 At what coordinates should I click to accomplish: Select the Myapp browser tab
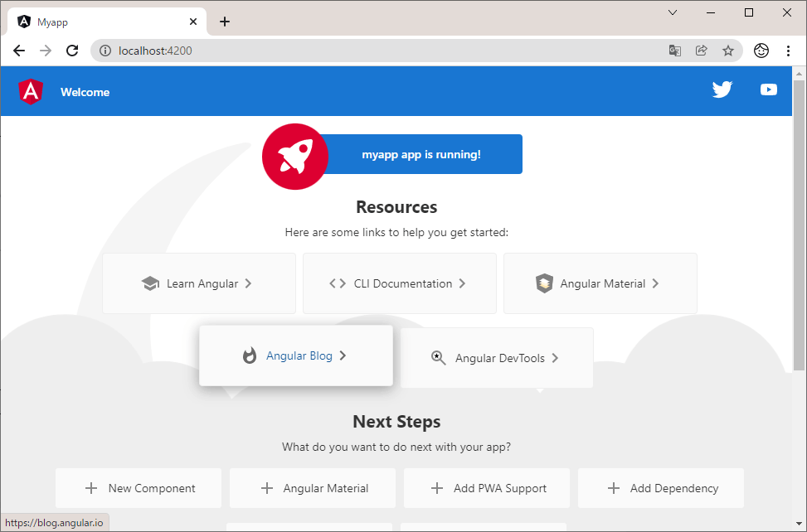coord(107,22)
